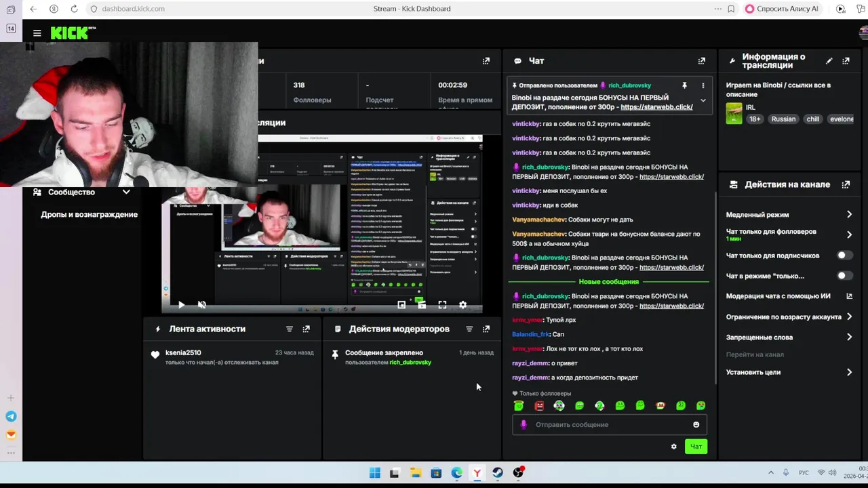Viewport: 868px width, 488px height.
Task: Click the 18+ tag
Action: click(755, 119)
